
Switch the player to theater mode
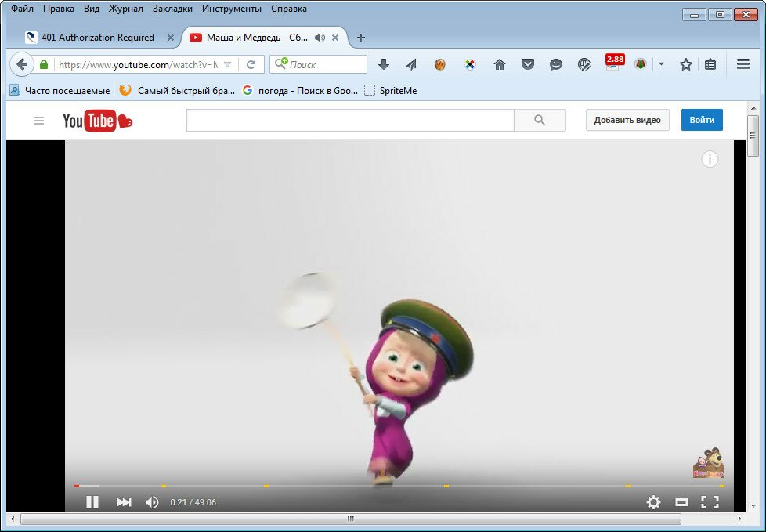click(x=681, y=501)
